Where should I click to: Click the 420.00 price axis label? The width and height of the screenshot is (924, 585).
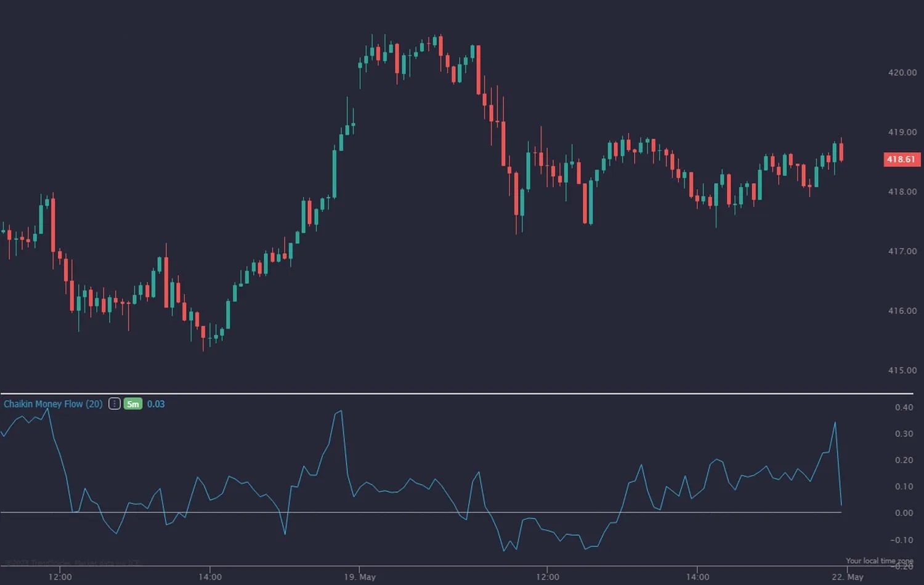coord(902,73)
